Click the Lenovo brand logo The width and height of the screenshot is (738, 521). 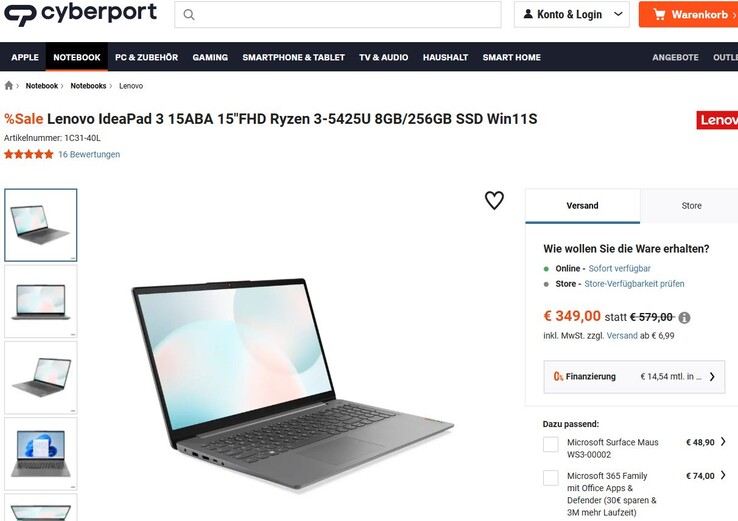coord(717,120)
